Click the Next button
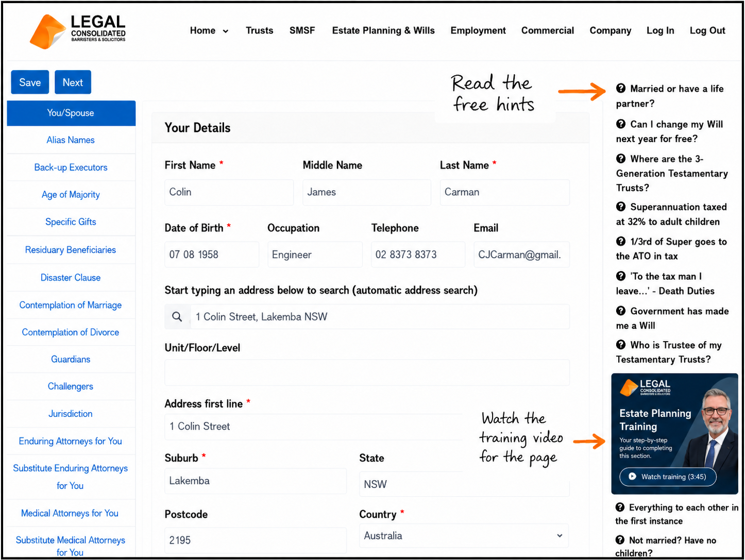The width and height of the screenshot is (745, 560). pos(73,82)
